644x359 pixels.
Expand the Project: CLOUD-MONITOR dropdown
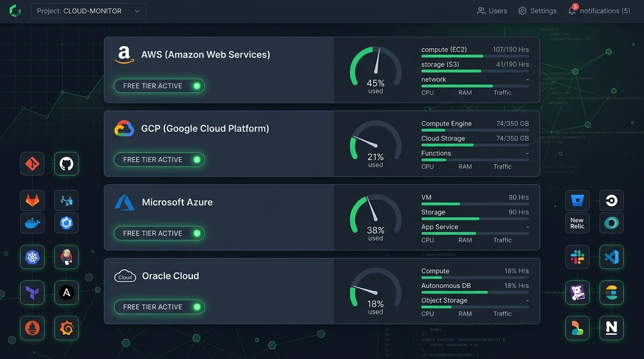pos(88,11)
